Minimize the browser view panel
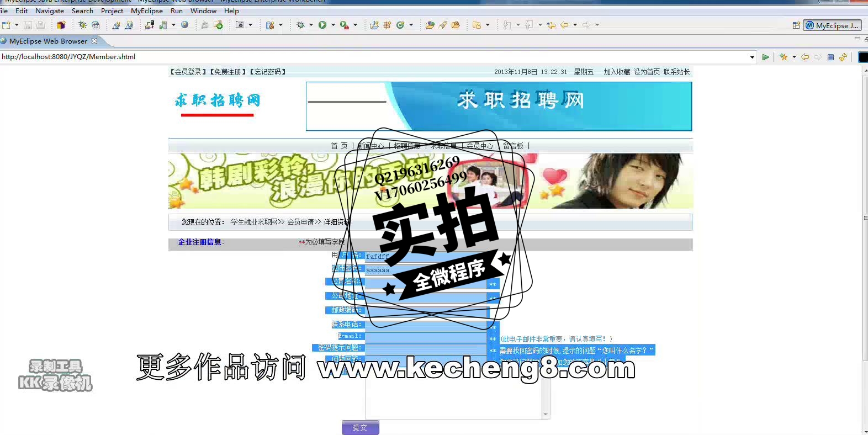The image size is (868, 435). [857, 39]
